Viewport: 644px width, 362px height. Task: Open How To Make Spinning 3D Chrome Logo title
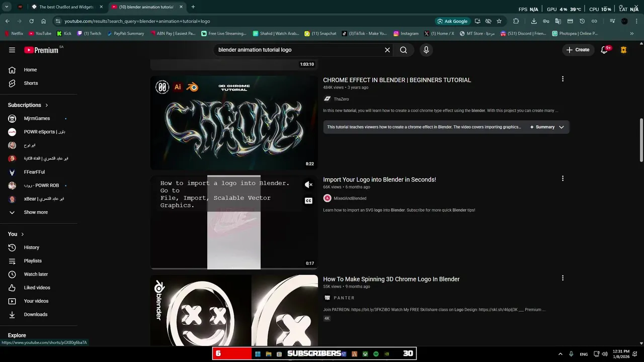click(x=391, y=279)
